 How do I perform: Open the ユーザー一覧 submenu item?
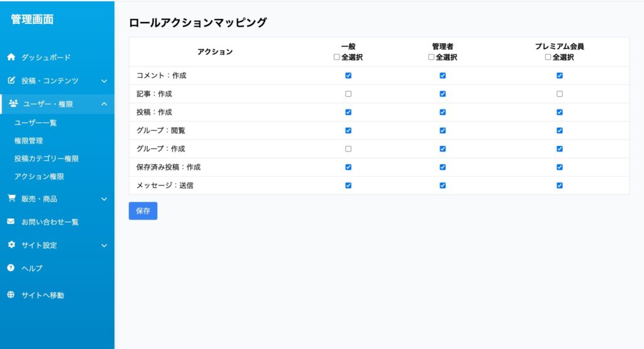[x=36, y=123]
